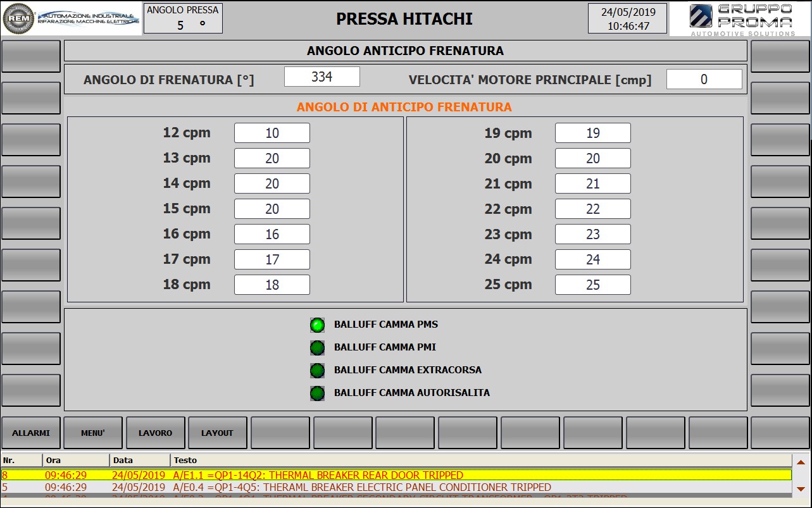The width and height of the screenshot is (812, 508).
Task: Click the orange ANGOLO DI ANTICIPO FRENATURA heading
Action: 404,107
